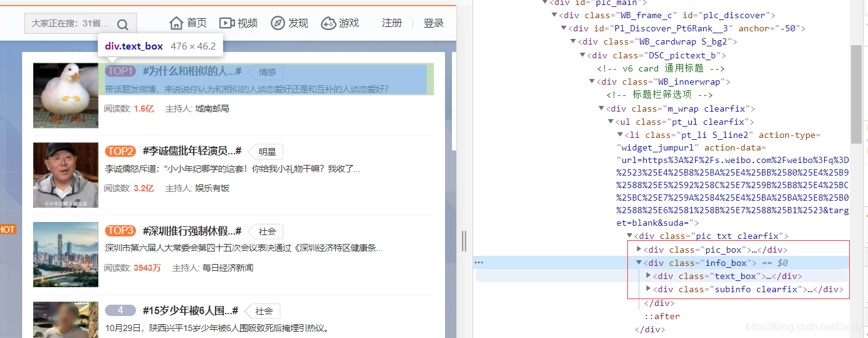Viewport: 868px width, 338px height.
Task: Select the ::after pseudo-element row
Action: pyautogui.click(x=662, y=316)
